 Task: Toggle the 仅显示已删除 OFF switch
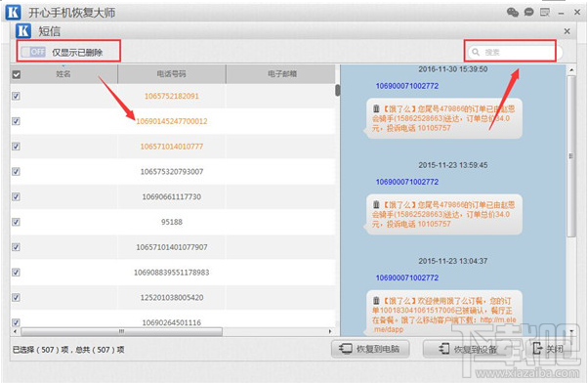tap(33, 52)
